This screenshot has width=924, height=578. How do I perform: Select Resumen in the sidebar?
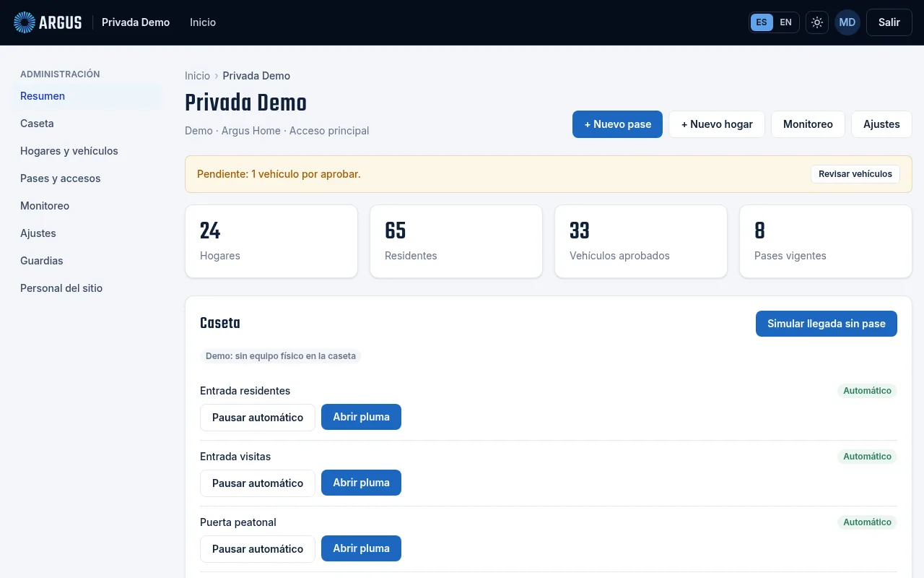(x=87, y=96)
